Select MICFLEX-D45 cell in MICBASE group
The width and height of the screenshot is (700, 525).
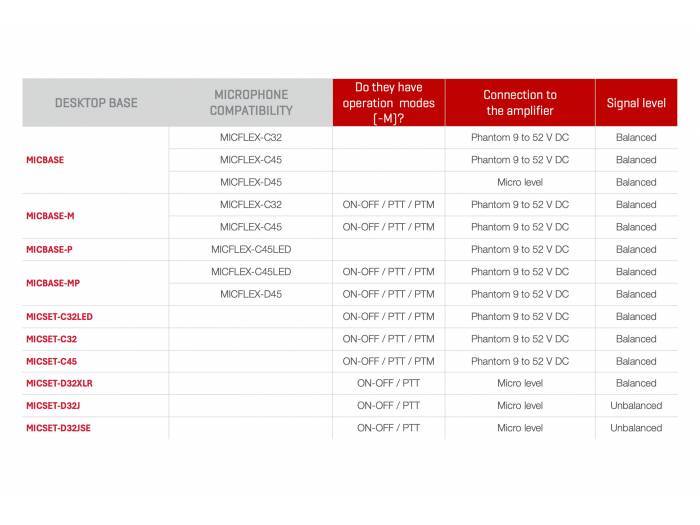point(251,182)
